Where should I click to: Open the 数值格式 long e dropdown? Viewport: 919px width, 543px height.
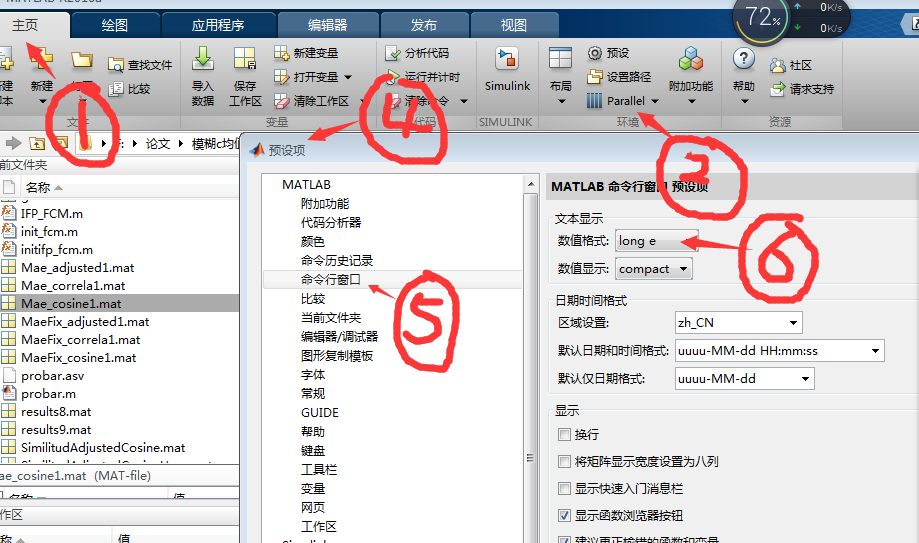click(656, 240)
